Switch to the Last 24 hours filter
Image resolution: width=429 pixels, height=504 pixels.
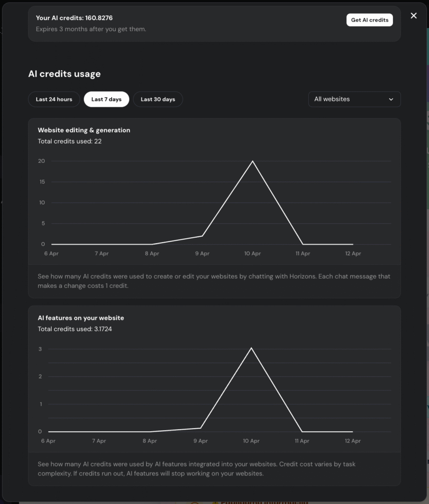[x=54, y=99]
